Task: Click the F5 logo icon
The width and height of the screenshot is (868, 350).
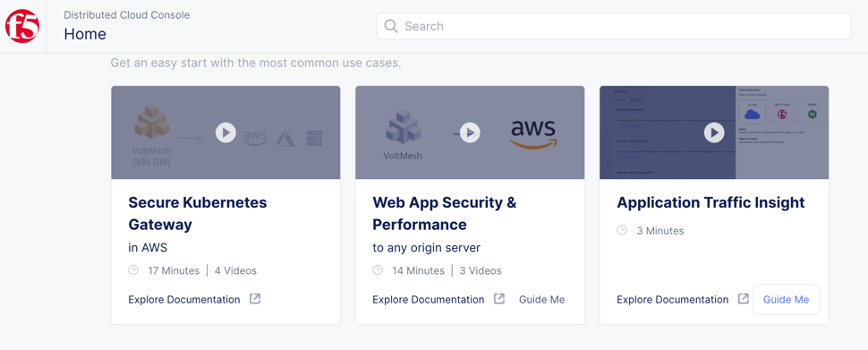Action: pyautogui.click(x=22, y=26)
